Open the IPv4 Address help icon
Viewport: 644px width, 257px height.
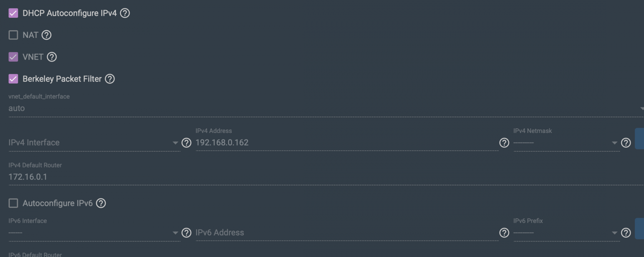click(x=504, y=143)
